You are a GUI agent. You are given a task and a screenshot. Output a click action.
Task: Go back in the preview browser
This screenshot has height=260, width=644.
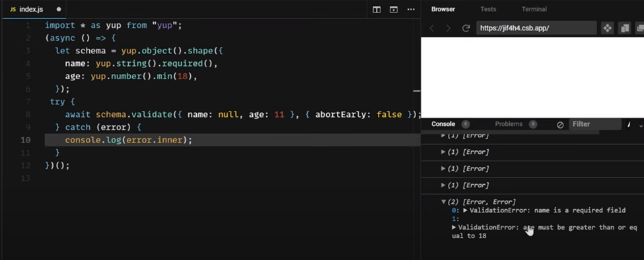point(432,28)
